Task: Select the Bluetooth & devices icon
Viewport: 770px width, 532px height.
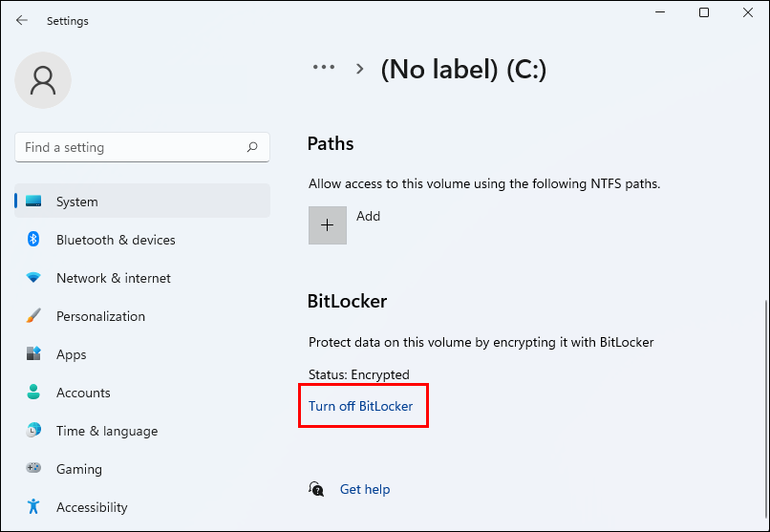Action: [33, 240]
